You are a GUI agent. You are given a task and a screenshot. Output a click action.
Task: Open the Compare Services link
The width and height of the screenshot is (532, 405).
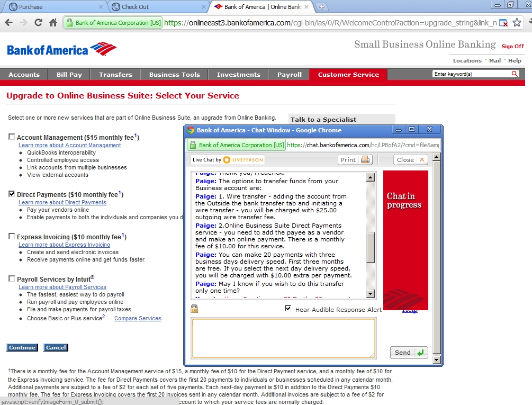[138, 318]
